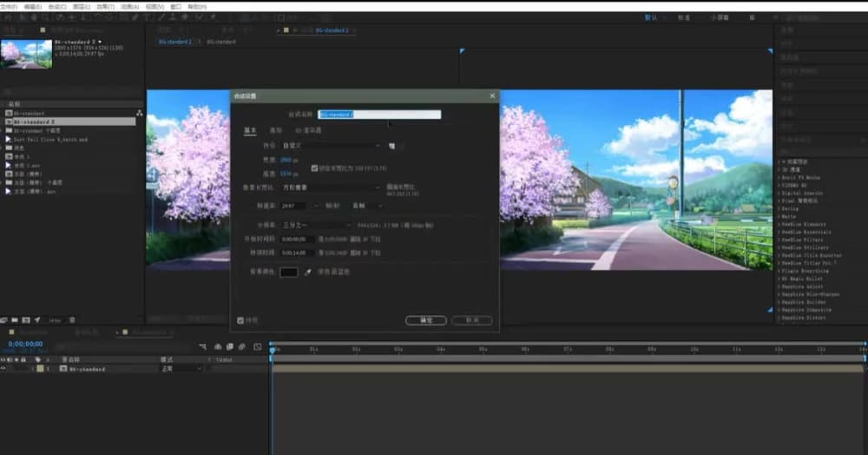The image size is (868, 455).
Task: Create a new folder in Project panel
Action: [x=15, y=320]
